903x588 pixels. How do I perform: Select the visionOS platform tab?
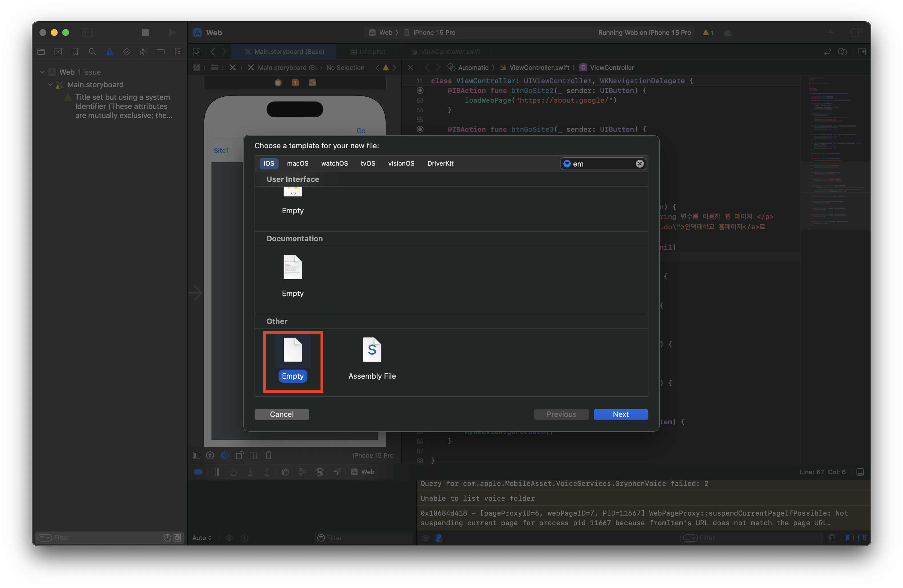click(x=401, y=163)
